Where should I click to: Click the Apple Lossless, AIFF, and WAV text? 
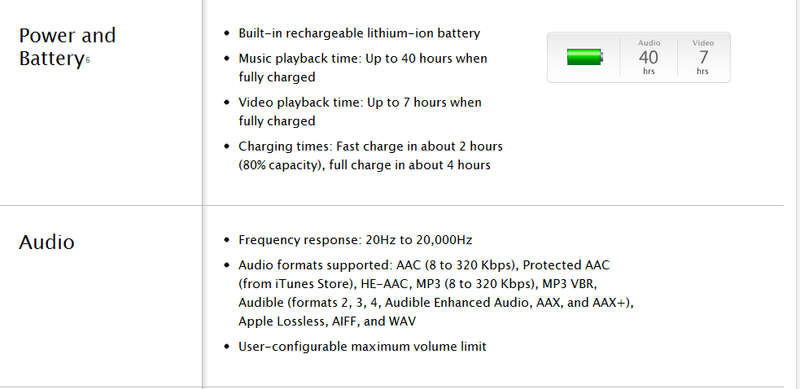(327, 322)
